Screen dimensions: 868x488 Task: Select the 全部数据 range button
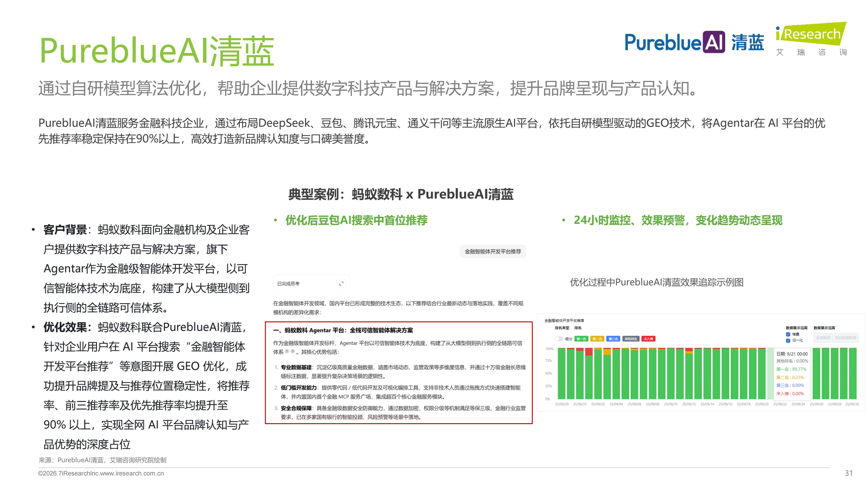point(823,338)
